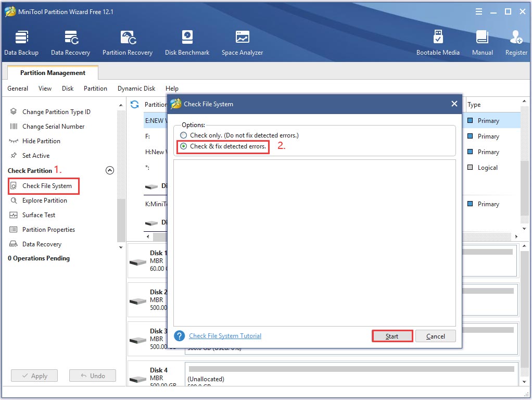Click Start button in dialog
The width and height of the screenshot is (532, 400).
(x=392, y=336)
